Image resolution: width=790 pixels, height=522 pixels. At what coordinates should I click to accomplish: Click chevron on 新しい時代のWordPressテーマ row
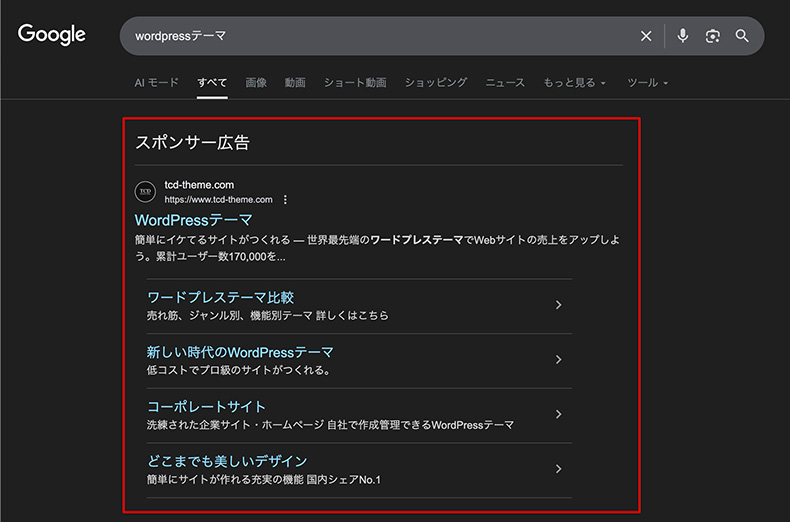pos(558,359)
